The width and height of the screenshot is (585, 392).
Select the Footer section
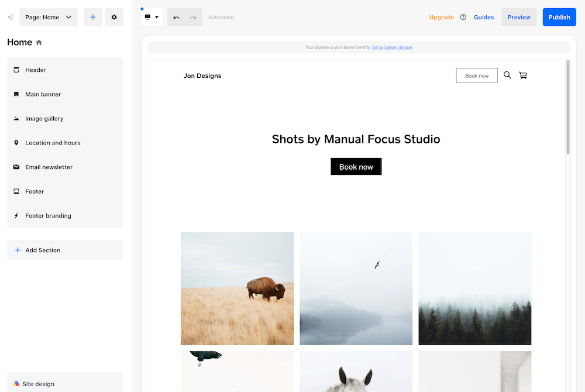[x=66, y=191]
